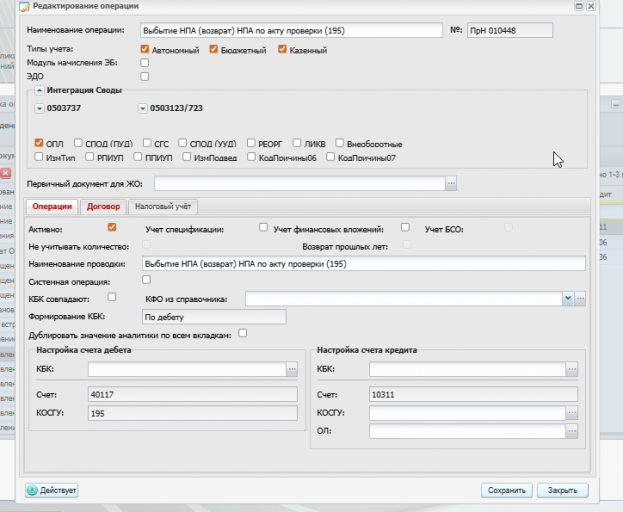
Task: Expand the 0503123/723 section
Action: click(x=143, y=108)
